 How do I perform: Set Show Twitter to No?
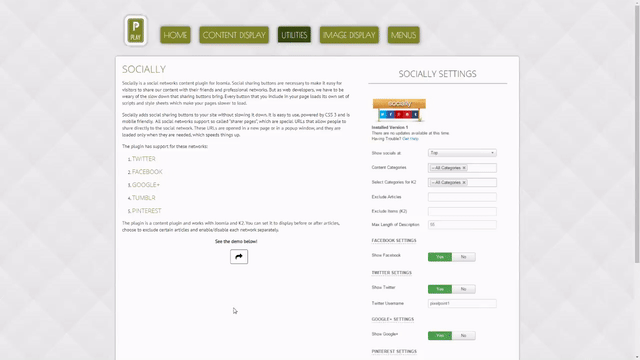(x=463, y=289)
